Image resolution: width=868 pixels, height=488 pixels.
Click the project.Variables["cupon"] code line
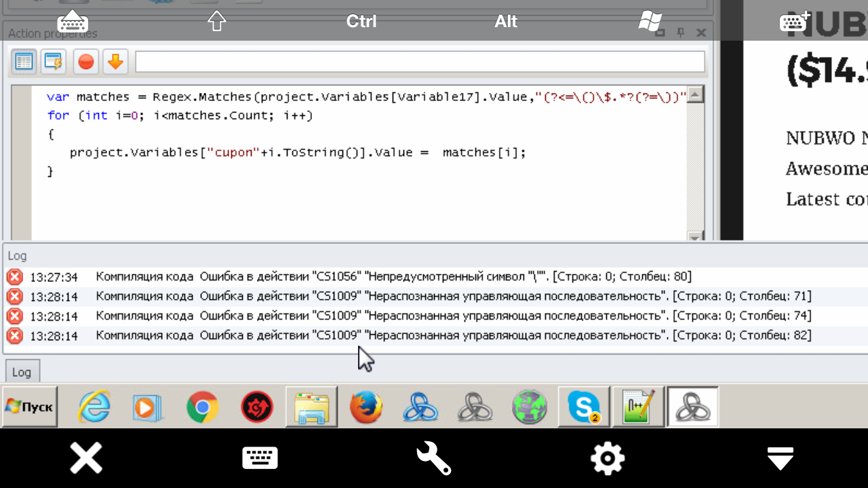(x=298, y=152)
